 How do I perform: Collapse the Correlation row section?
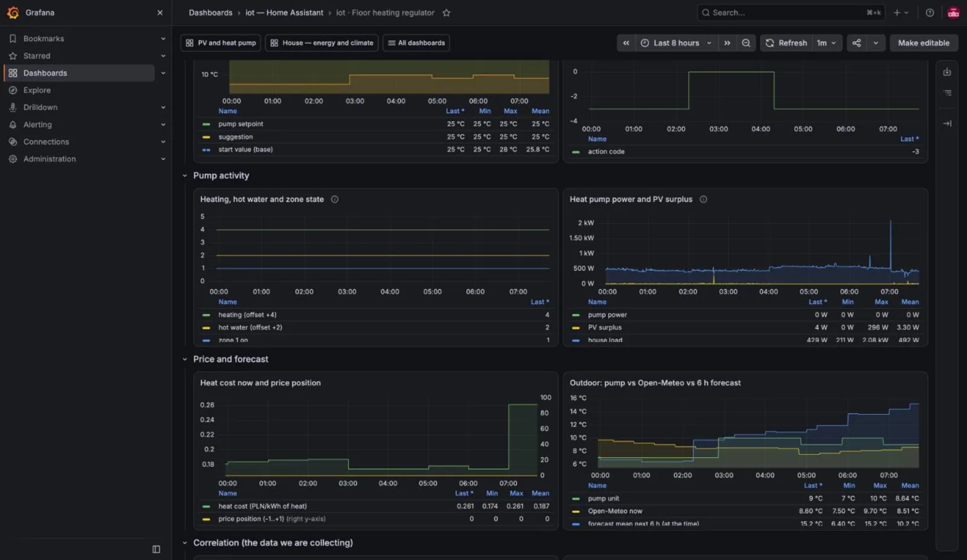(185, 543)
